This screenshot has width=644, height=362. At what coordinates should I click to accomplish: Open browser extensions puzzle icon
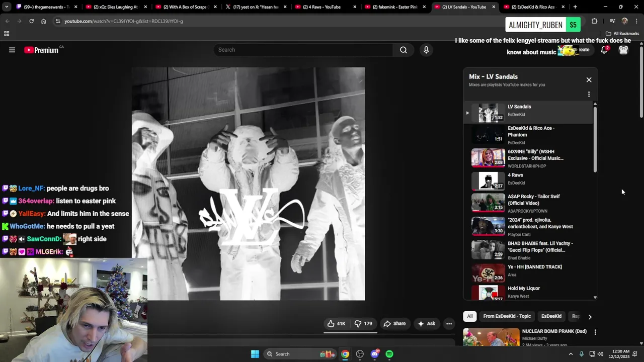594,21
